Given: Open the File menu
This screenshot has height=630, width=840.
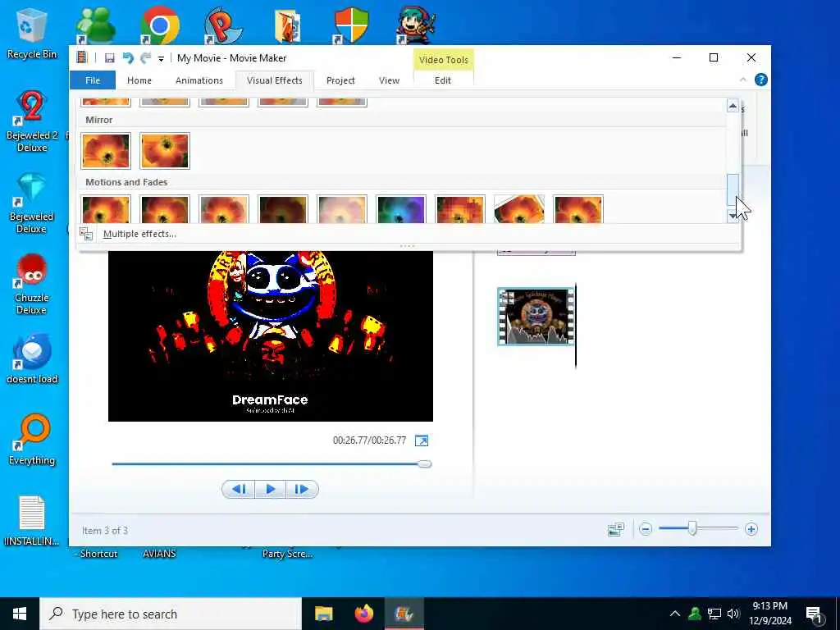Looking at the screenshot, I should (x=93, y=80).
